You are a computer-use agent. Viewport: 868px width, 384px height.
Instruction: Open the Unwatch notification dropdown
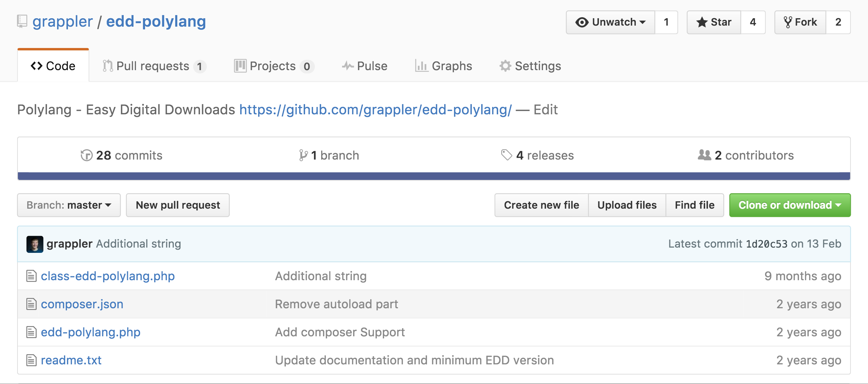tap(610, 22)
